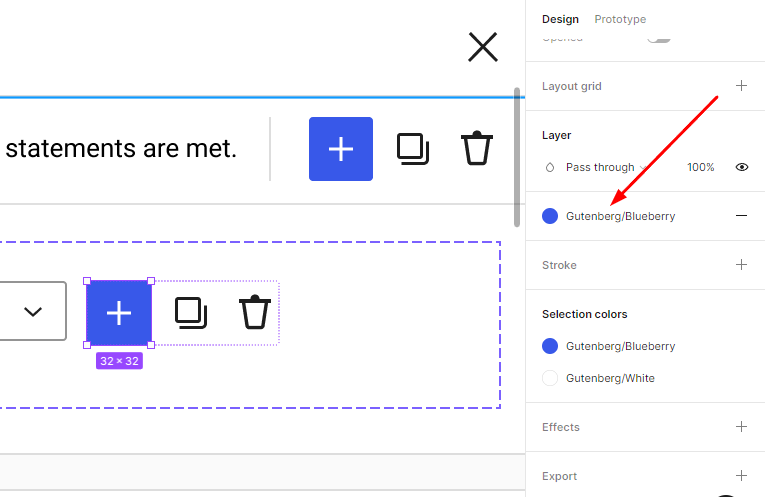The height and width of the screenshot is (497, 765).
Task: Add an Export setting with plus icon
Action: [741, 476]
